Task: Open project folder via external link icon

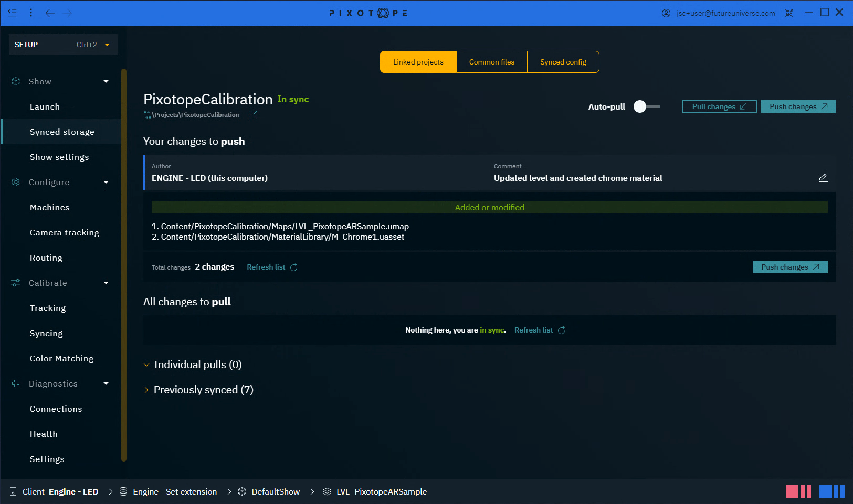Action: coord(252,115)
